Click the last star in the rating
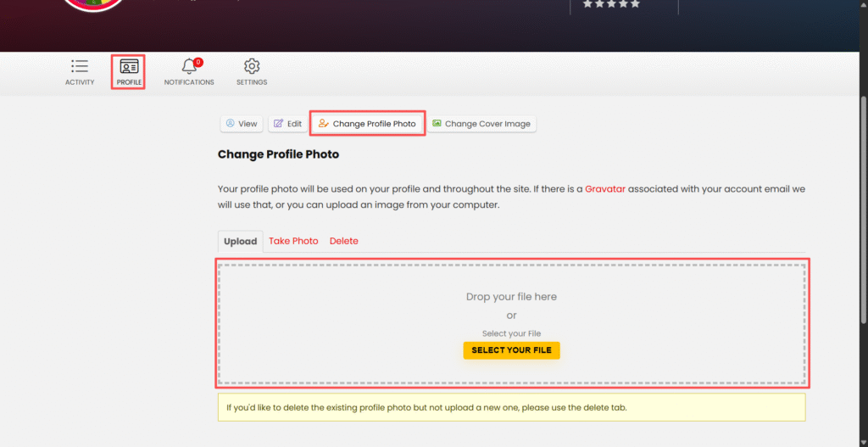The image size is (868, 447). click(635, 4)
